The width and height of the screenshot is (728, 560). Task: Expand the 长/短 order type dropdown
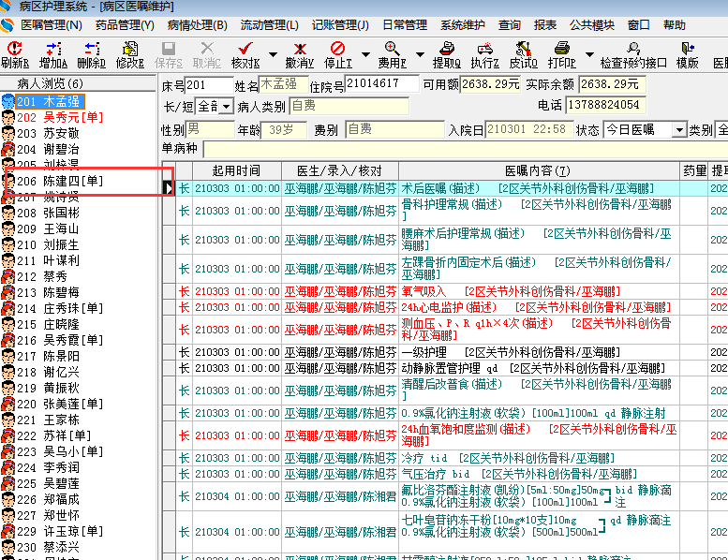(x=227, y=107)
